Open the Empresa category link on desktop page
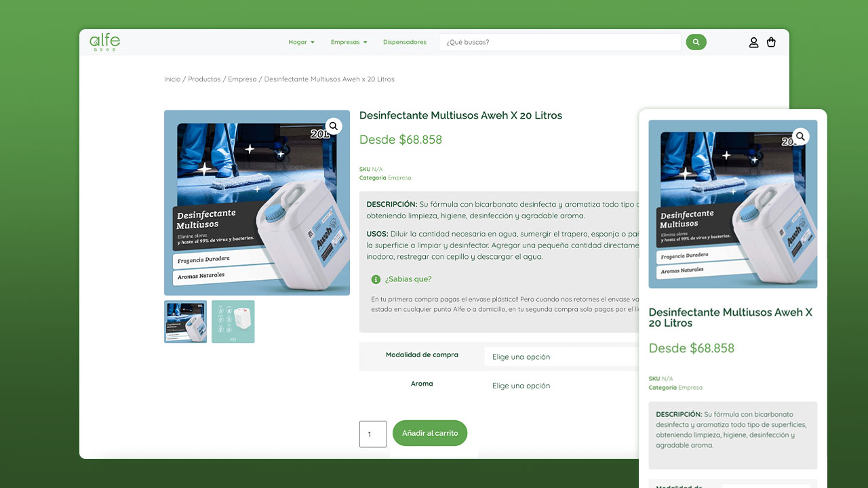Viewport: 868px width, 488px height. [399, 178]
